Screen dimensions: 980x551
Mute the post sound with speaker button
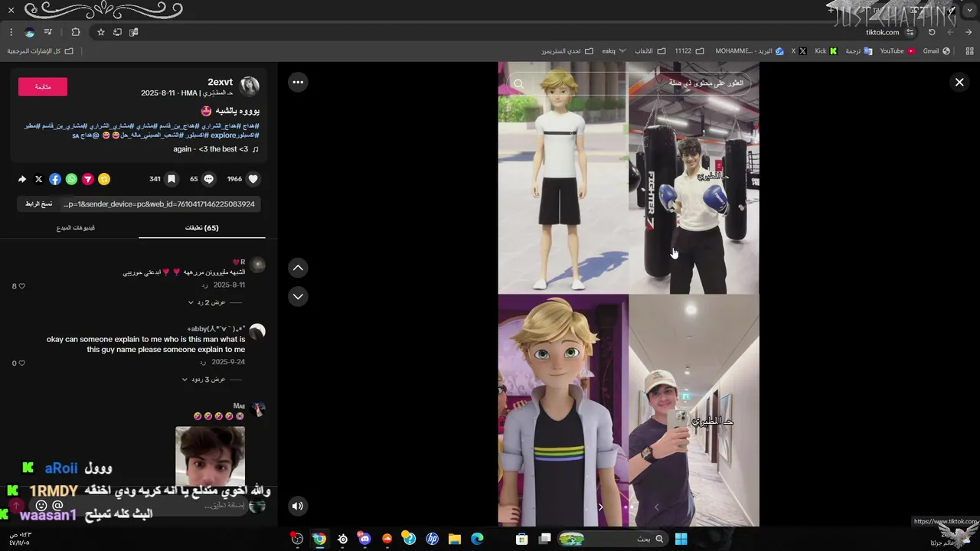pos(298,505)
